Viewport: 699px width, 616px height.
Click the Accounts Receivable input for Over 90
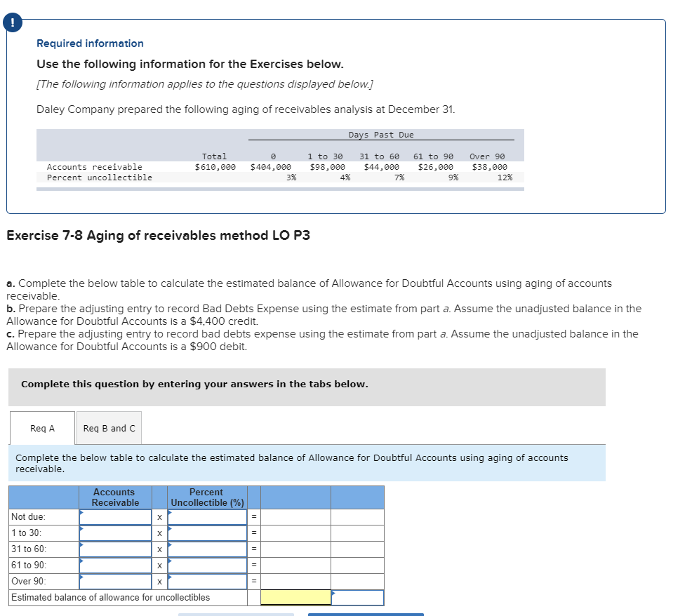[x=114, y=582]
